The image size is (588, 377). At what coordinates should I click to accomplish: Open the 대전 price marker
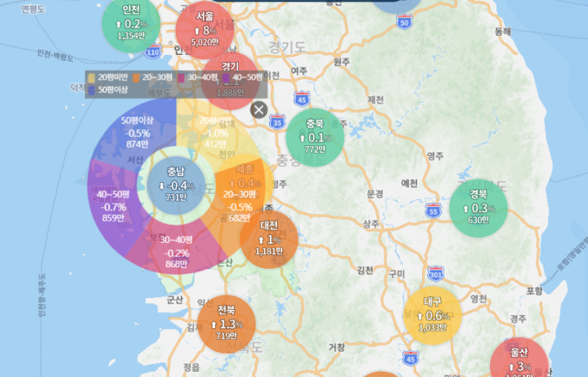[x=269, y=238]
